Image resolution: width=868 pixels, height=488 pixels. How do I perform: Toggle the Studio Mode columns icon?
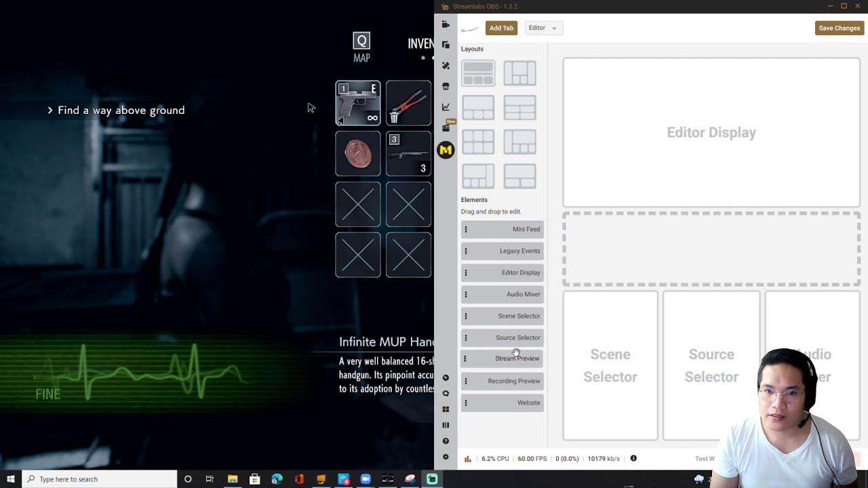(446, 425)
